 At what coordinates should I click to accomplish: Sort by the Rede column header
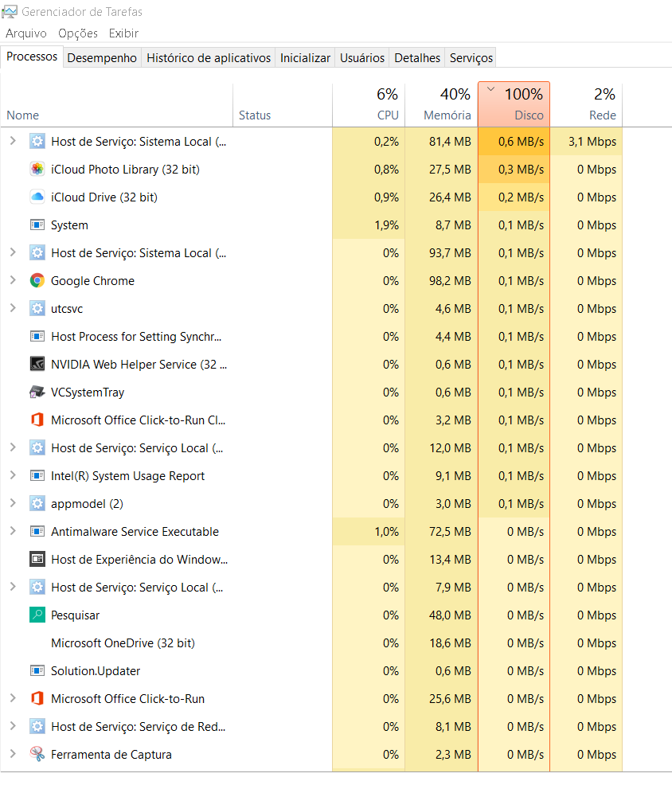pyautogui.click(x=586, y=104)
